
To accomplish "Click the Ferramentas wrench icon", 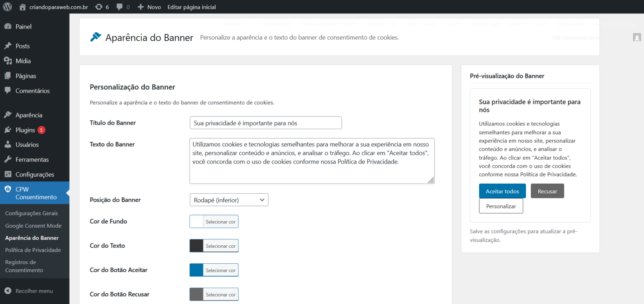I will pyautogui.click(x=8, y=159).
